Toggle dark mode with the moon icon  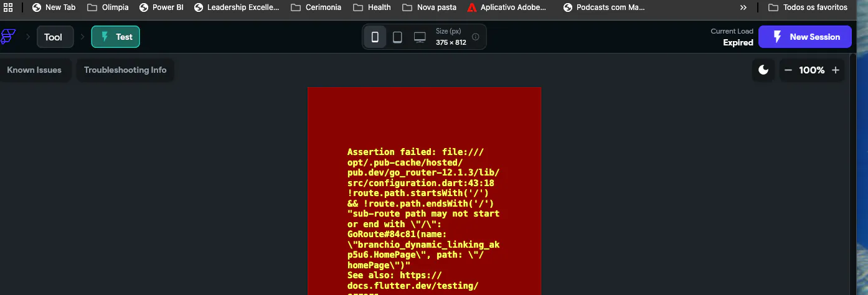[x=763, y=70]
